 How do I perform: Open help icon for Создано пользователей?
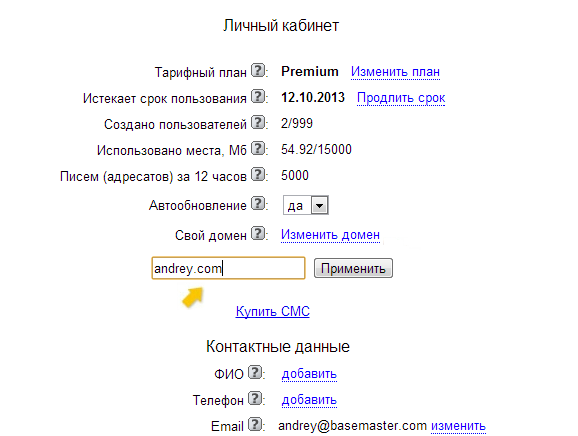pyautogui.click(x=258, y=122)
